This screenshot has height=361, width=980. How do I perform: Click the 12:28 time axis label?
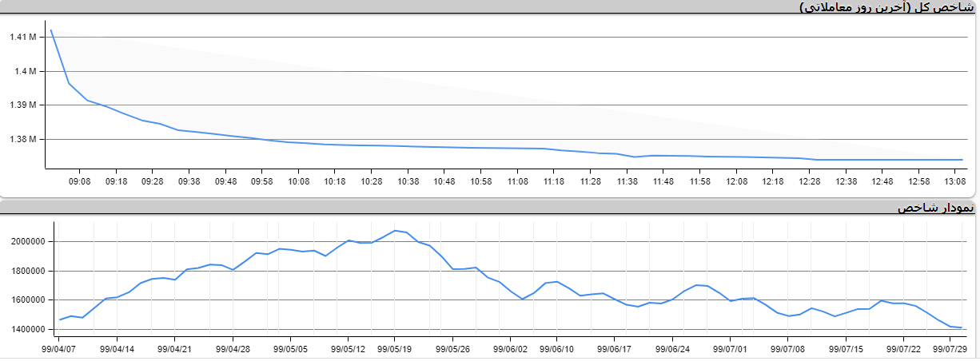tap(809, 181)
